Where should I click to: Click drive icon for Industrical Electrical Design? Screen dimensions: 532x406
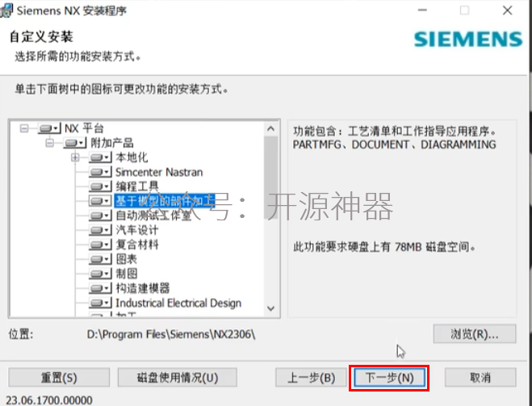click(x=100, y=303)
